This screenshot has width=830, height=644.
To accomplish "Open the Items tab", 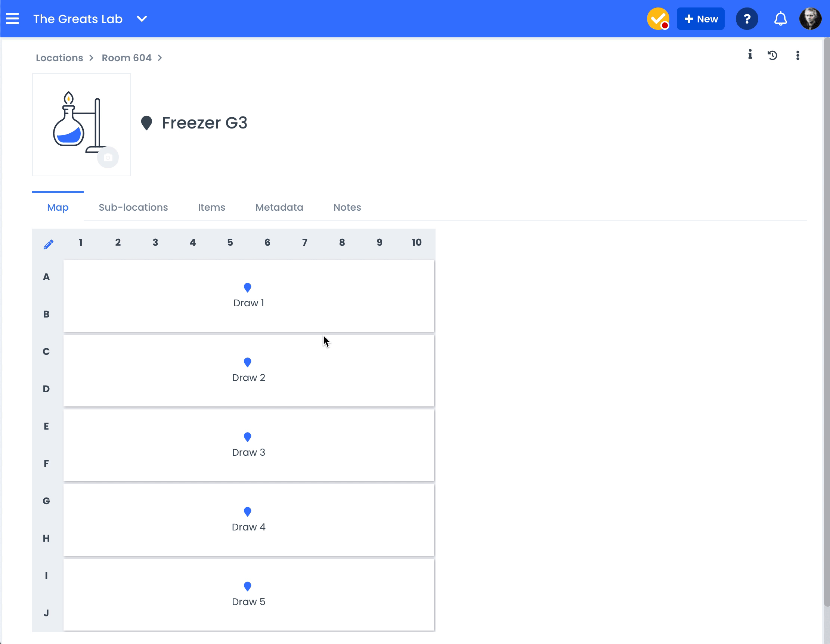I will (x=211, y=207).
